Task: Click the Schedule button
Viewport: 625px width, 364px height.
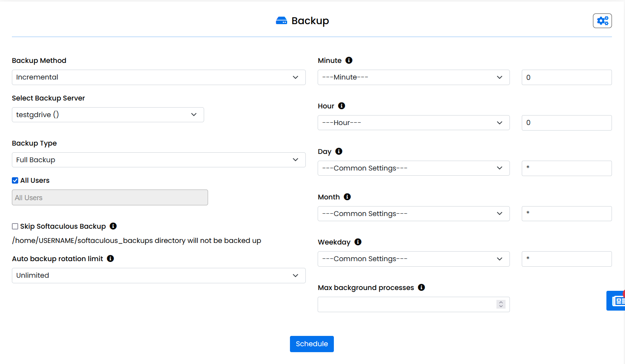Action: 312,344
